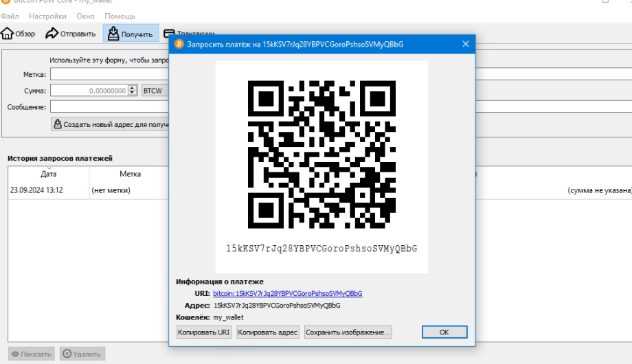Click the Адрес value in payment info

[277, 306]
